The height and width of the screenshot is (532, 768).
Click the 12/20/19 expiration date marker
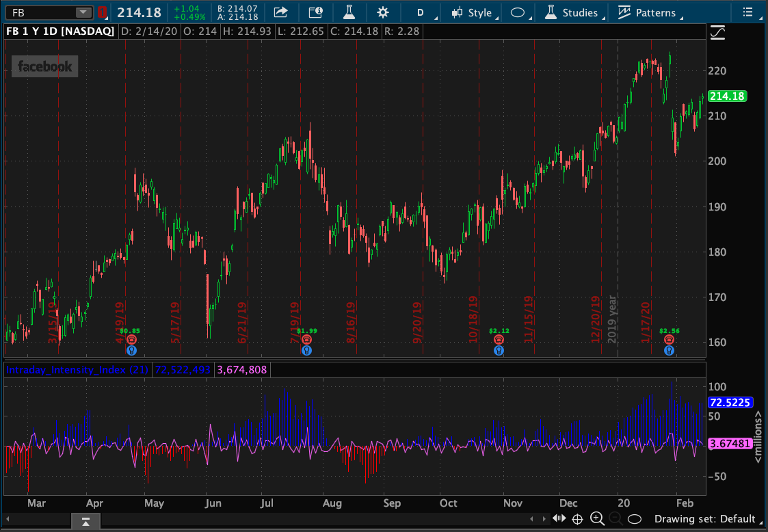pos(596,319)
